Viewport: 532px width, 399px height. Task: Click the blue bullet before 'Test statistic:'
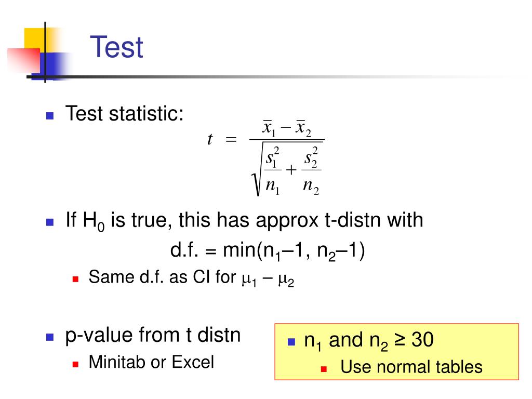pos(50,116)
